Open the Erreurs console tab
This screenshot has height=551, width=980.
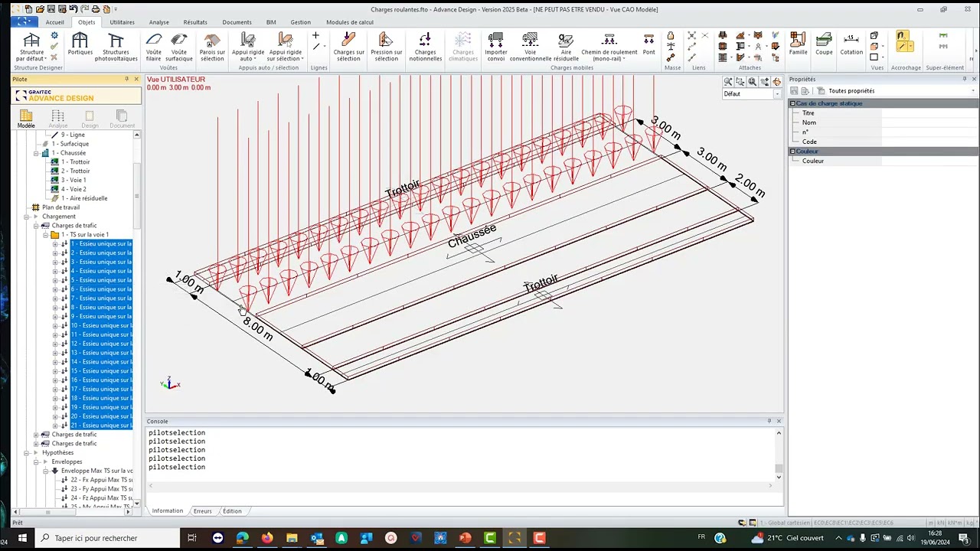[202, 510]
